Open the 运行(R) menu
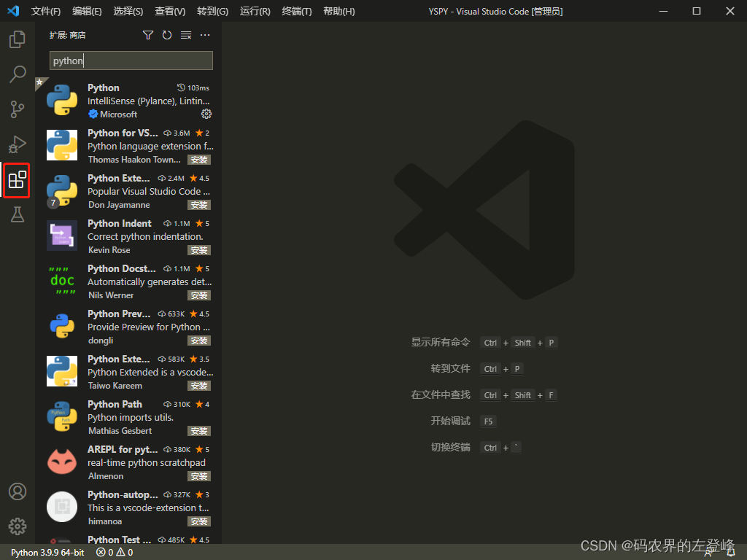The height and width of the screenshot is (560, 747). 255,11
